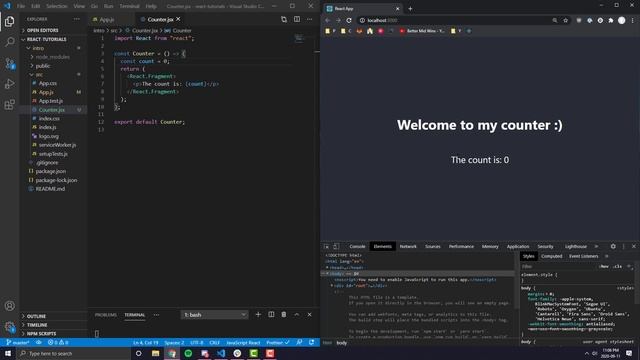This screenshot has width=640, height=360.
Task: Open the Accounts menu in the activity bar
Action: click(9, 306)
